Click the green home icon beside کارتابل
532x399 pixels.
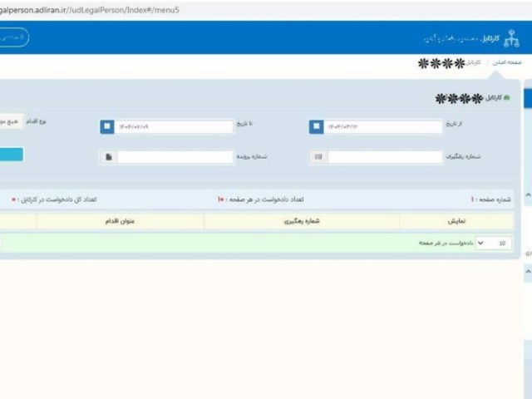[x=507, y=98]
